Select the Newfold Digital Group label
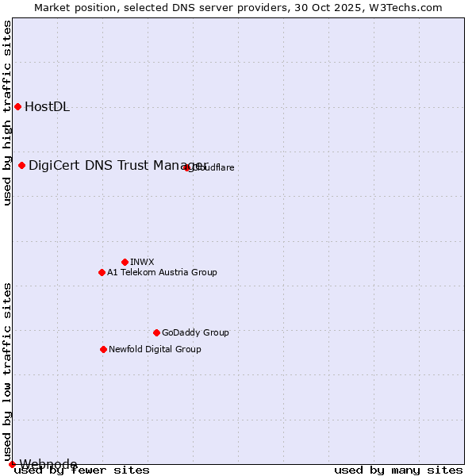This screenshot has height=476, width=476. [155, 349]
